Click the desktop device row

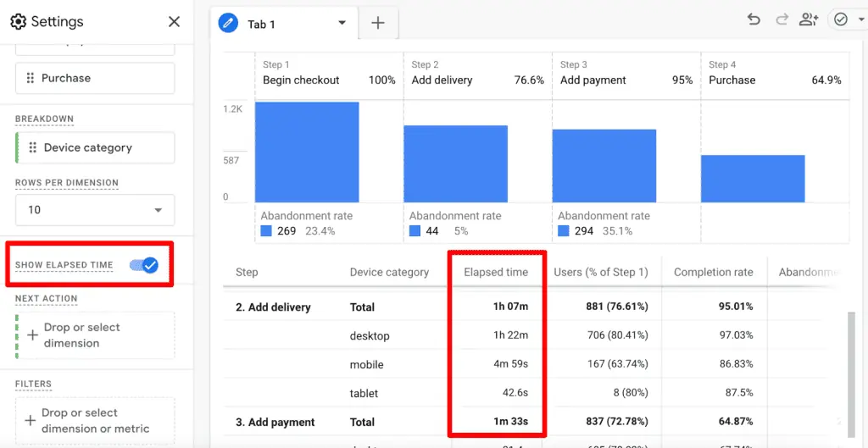point(370,335)
